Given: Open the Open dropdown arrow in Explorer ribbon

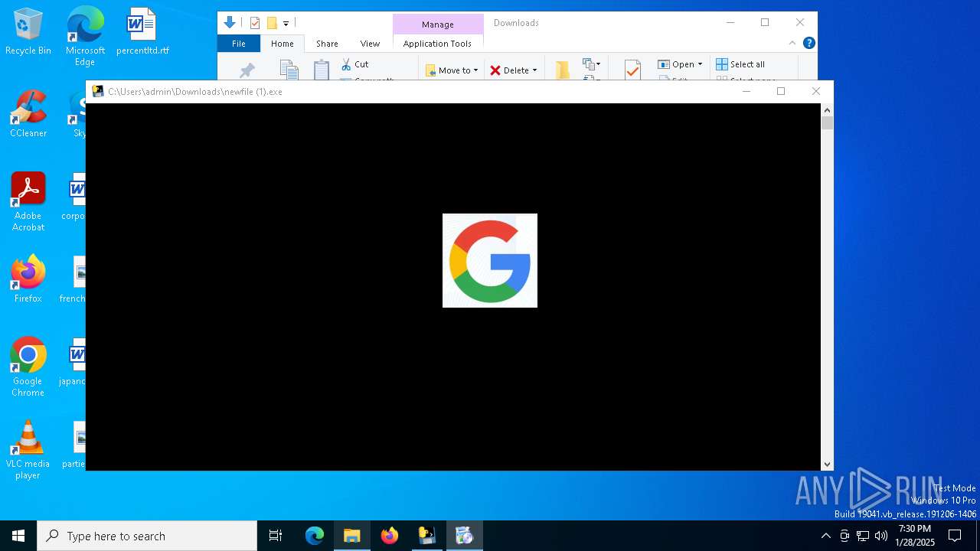Looking at the screenshot, I should point(700,64).
